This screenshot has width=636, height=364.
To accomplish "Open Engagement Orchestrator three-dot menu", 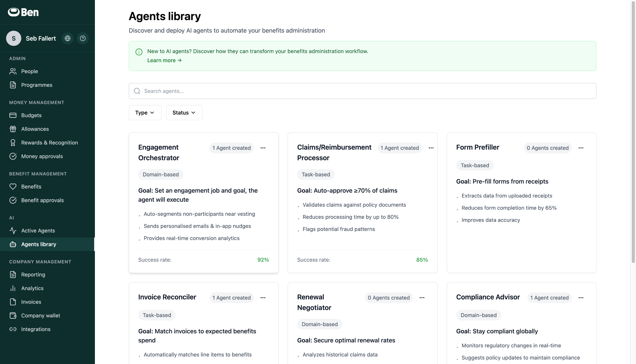I will pos(263,148).
